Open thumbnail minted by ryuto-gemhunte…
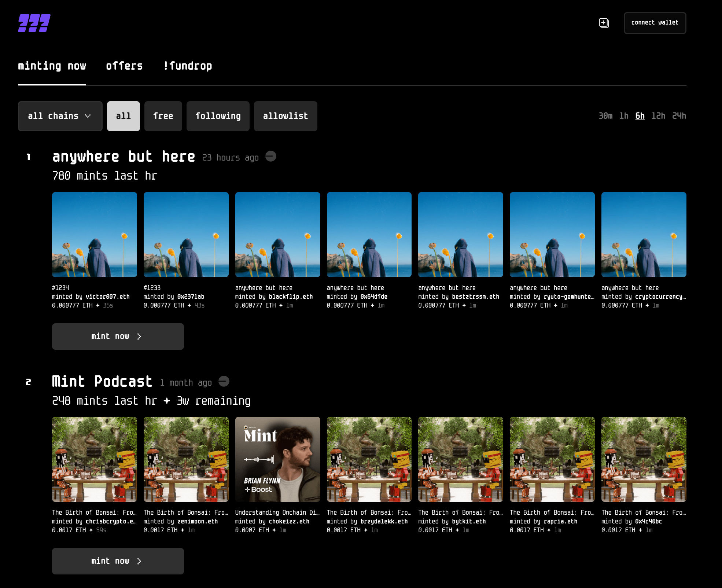This screenshot has height=588, width=722. [x=552, y=235]
